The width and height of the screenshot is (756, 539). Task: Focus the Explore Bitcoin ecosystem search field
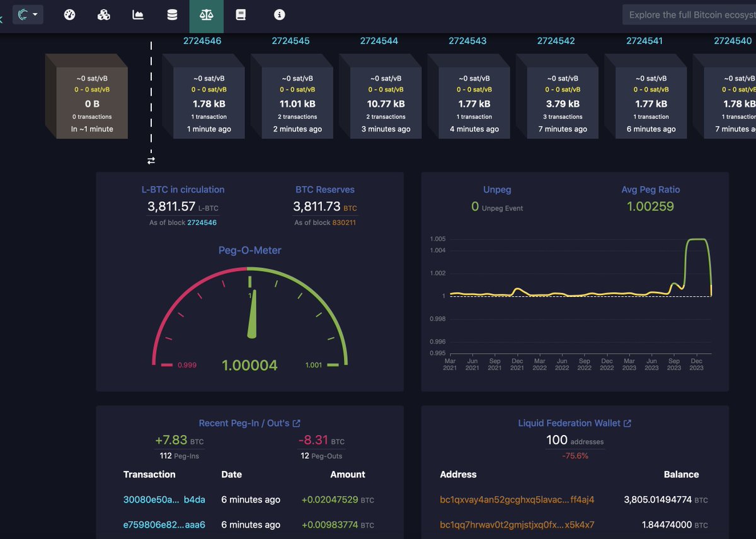(689, 14)
